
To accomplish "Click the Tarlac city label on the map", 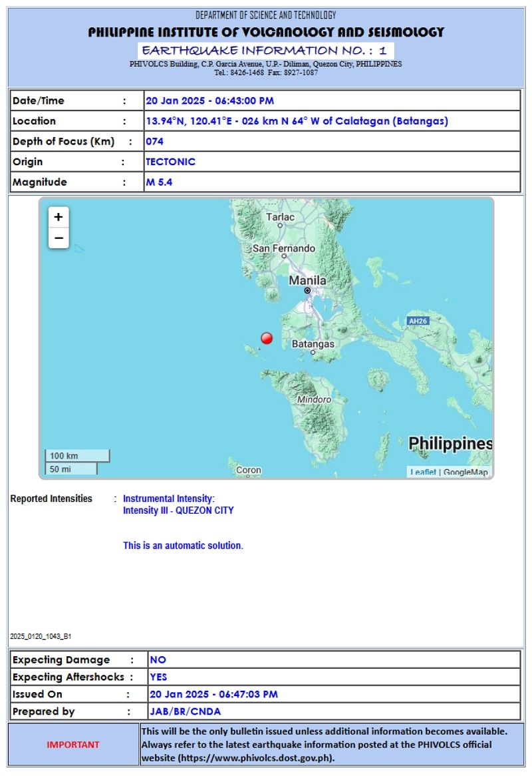I will click(281, 218).
